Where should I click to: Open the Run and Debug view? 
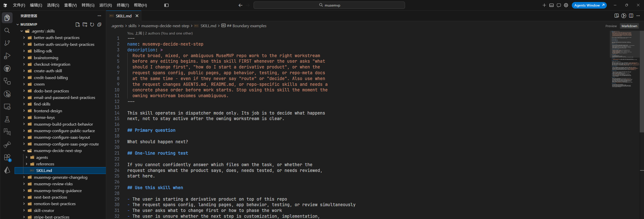pyautogui.click(x=7, y=56)
